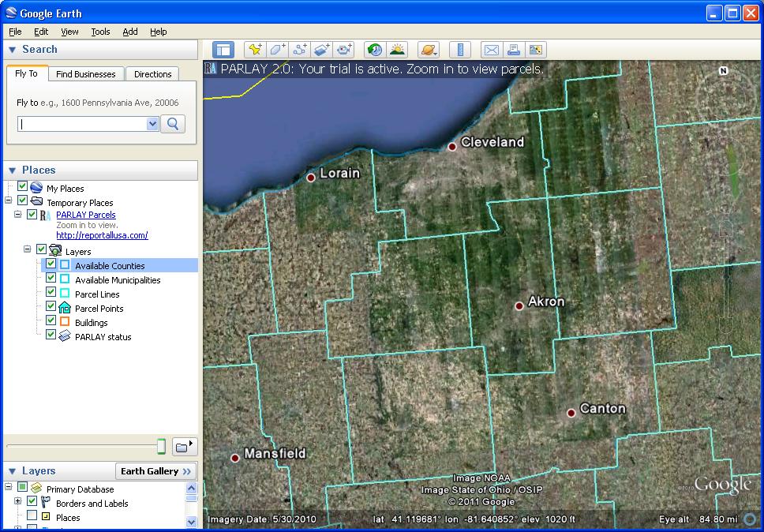Open the Add menu
This screenshot has width=764, height=532.
(x=130, y=32)
